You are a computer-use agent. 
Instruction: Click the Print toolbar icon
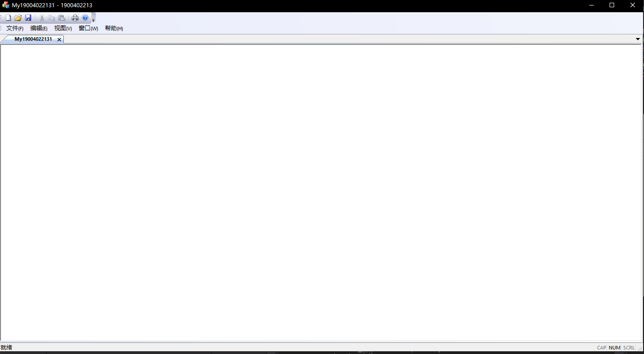75,18
